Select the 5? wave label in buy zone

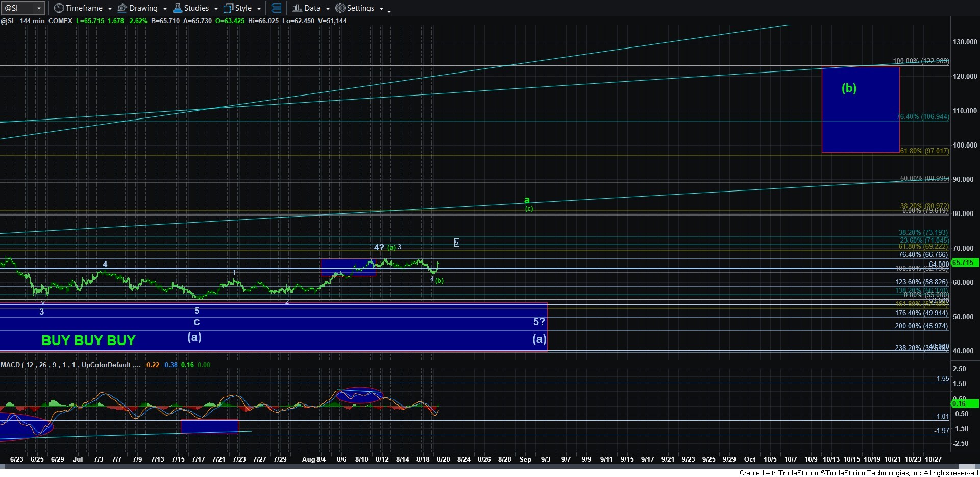[539, 322]
